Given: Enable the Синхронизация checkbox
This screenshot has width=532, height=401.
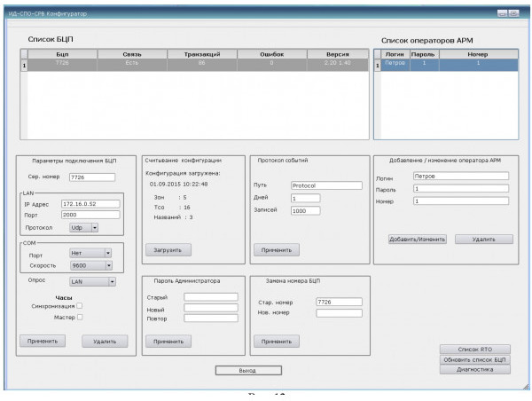Looking at the screenshot, I should 80,306.
